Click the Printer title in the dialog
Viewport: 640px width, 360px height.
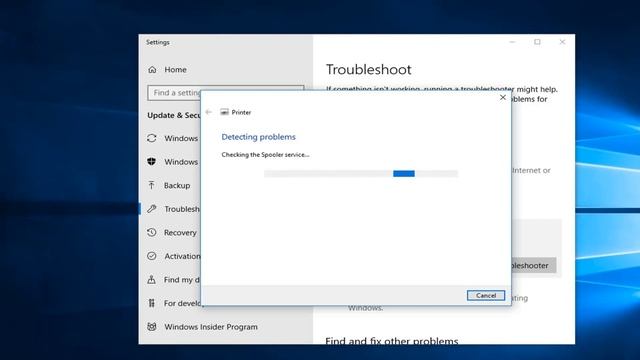pyautogui.click(x=241, y=112)
